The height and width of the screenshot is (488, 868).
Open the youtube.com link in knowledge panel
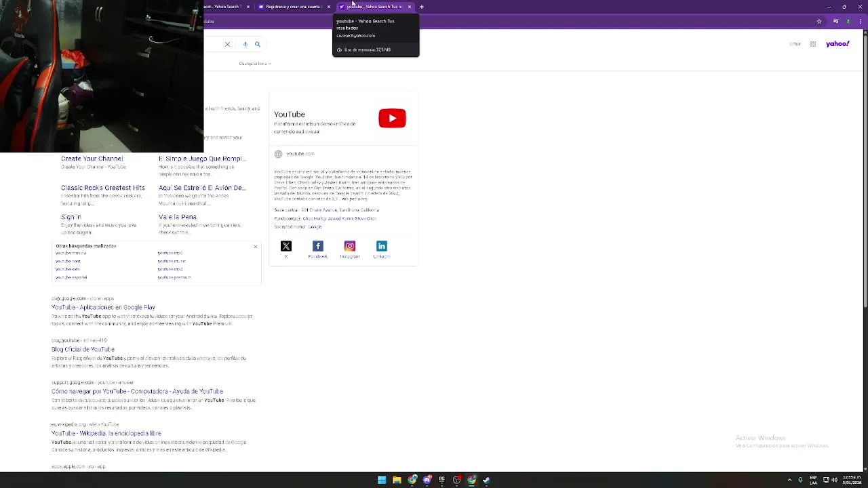coord(300,154)
